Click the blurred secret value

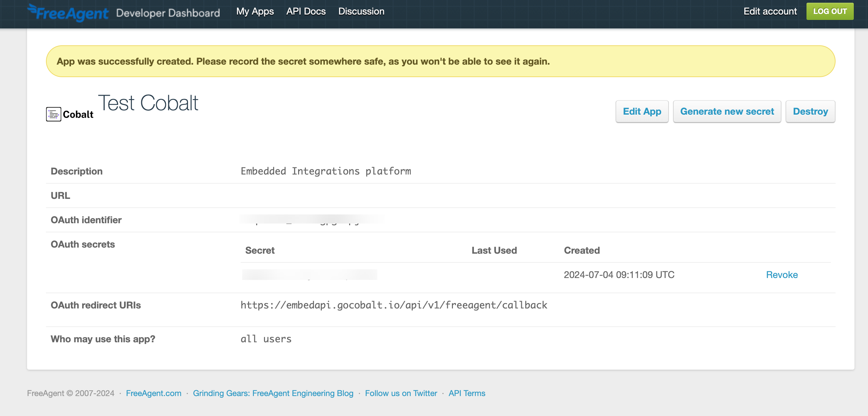click(309, 275)
